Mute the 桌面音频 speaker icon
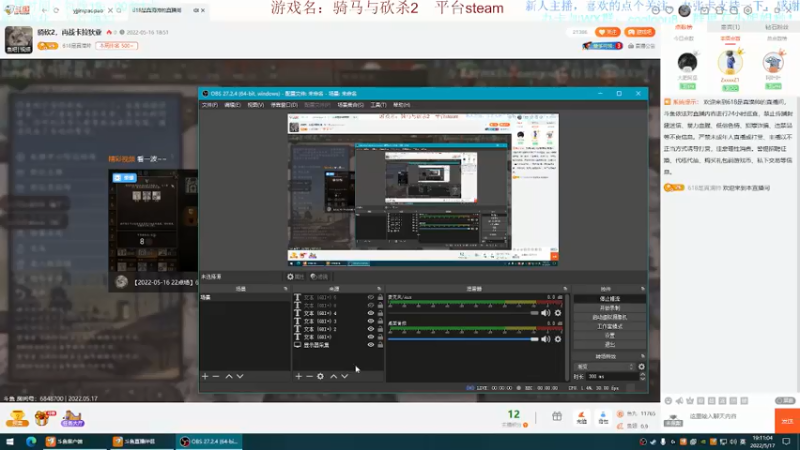 tap(545, 339)
